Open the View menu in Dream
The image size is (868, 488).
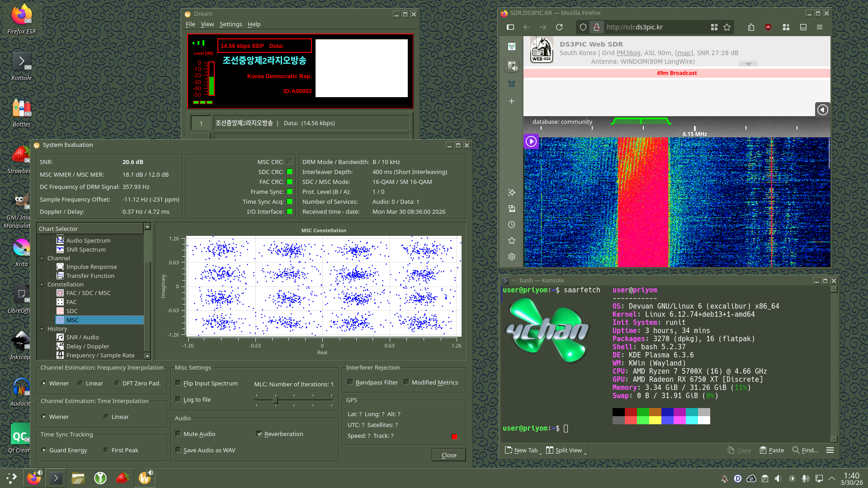(207, 24)
